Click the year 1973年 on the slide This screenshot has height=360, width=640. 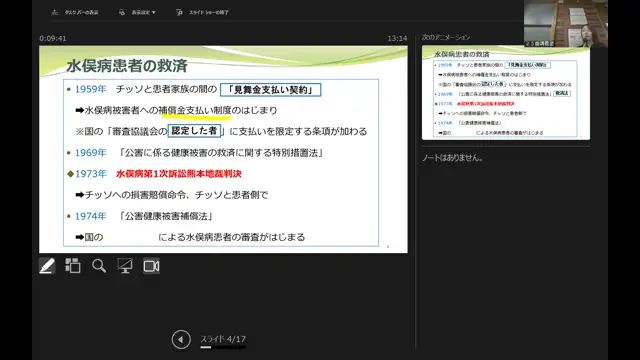point(91,174)
